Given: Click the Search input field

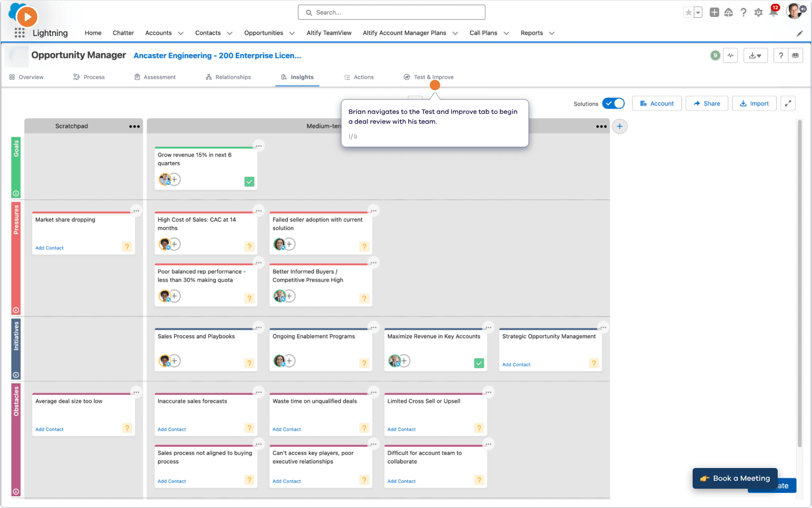Looking at the screenshot, I should pyautogui.click(x=391, y=12).
